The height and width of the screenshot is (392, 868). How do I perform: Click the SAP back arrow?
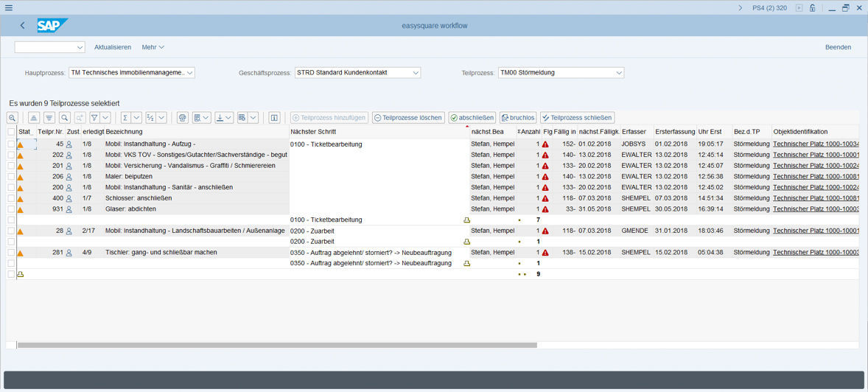click(22, 26)
